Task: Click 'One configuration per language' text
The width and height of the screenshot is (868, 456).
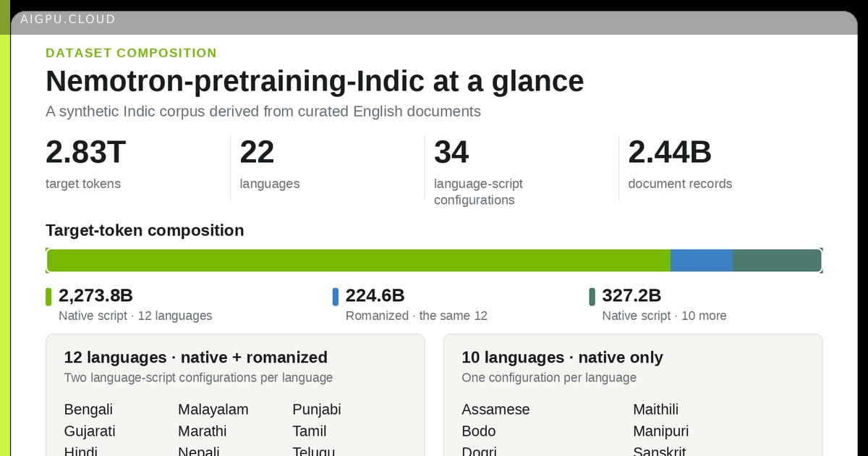Action: 549,378
